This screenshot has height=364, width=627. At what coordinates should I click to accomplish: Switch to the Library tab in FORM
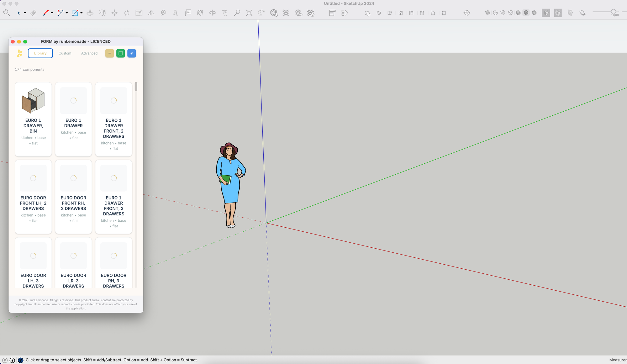pos(40,53)
